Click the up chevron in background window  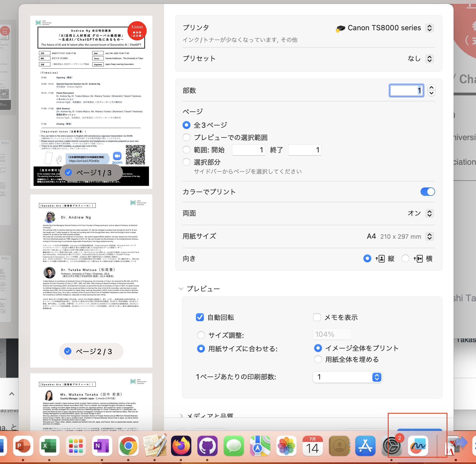[12, 394]
